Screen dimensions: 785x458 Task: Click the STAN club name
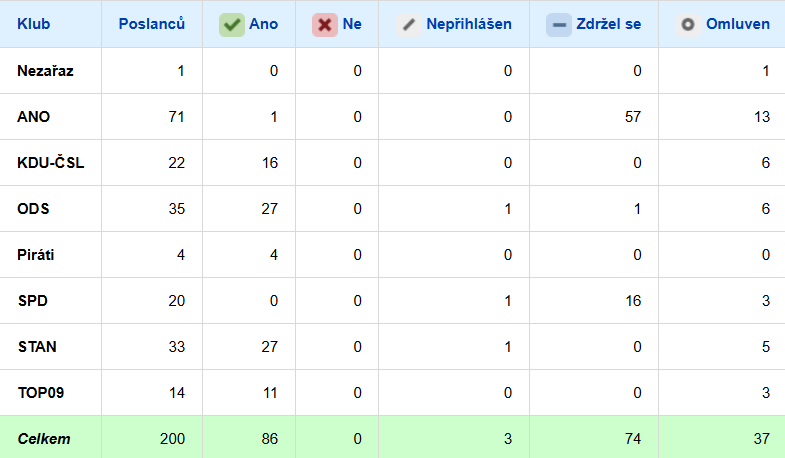37,347
